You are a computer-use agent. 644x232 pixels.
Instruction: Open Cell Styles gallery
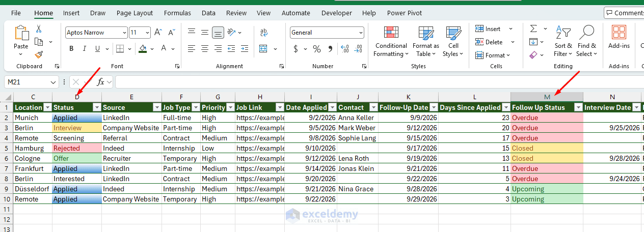[x=453, y=41]
